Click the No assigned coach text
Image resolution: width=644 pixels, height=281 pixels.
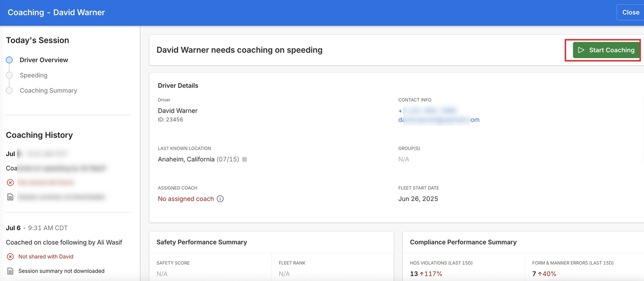pyautogui.click(x=186, y=199)
